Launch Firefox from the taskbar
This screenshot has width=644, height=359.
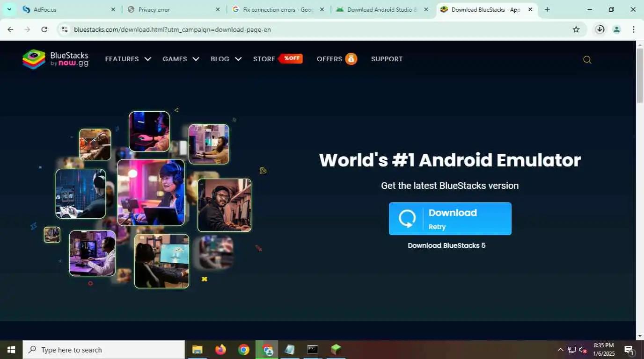pyautogui.click(x=220, y=350)
